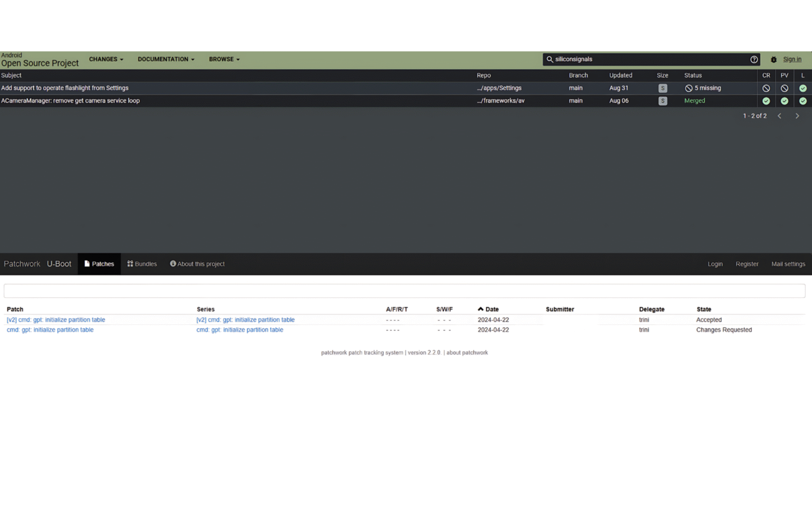Viewport: 812px width, 508px height.
Task: Click the Merged status text
Action: pyautogui.click(x=694, y=101)
